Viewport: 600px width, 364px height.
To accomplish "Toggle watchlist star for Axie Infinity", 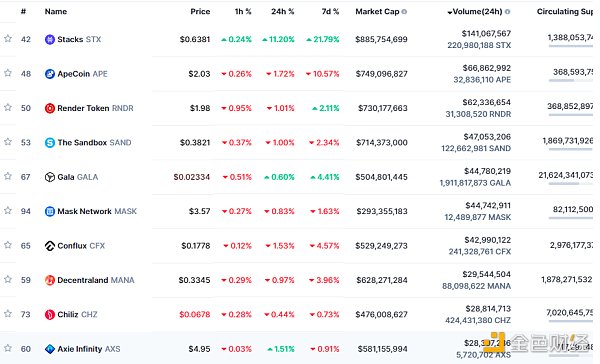I will click(8, 348).
